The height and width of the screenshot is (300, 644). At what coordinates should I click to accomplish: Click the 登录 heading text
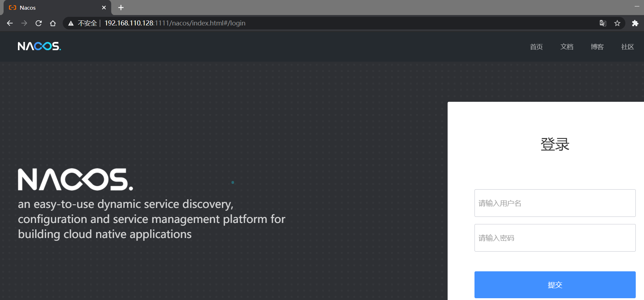(x=555, y=144)
